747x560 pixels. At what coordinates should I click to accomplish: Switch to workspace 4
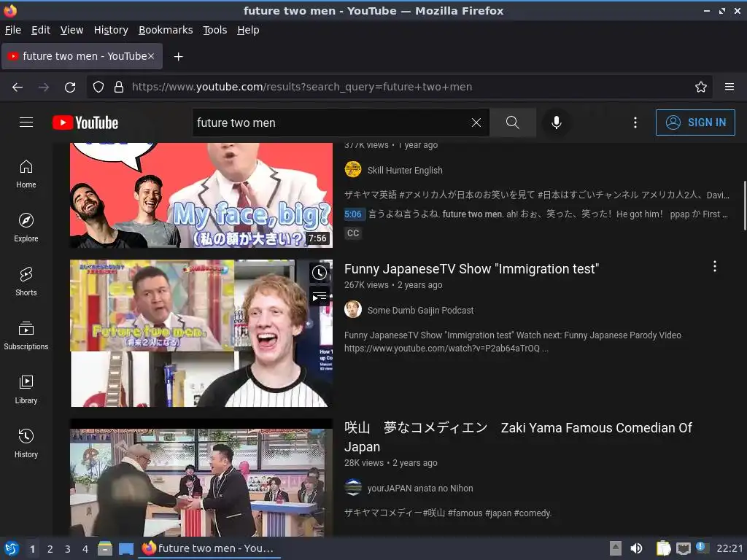pos(85,549)
